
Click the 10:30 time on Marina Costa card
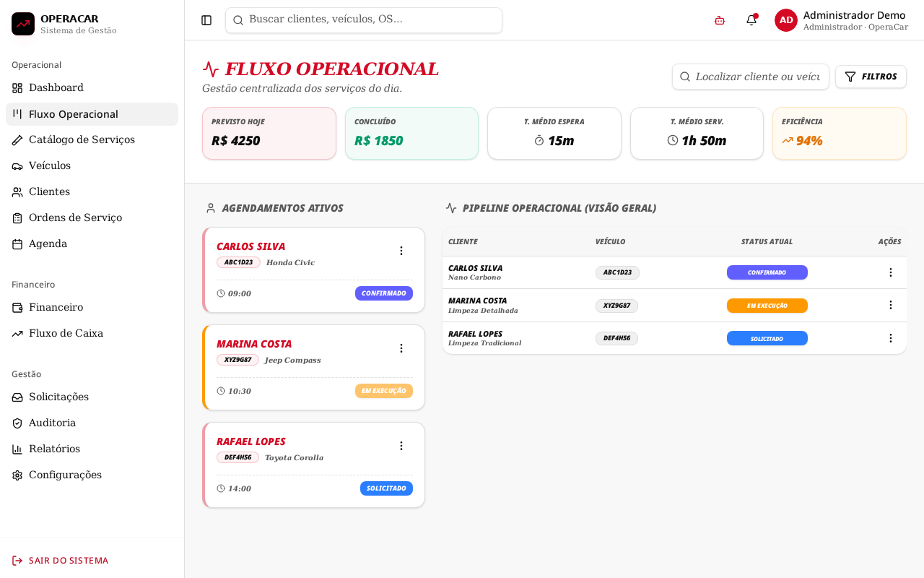point(240,391)
